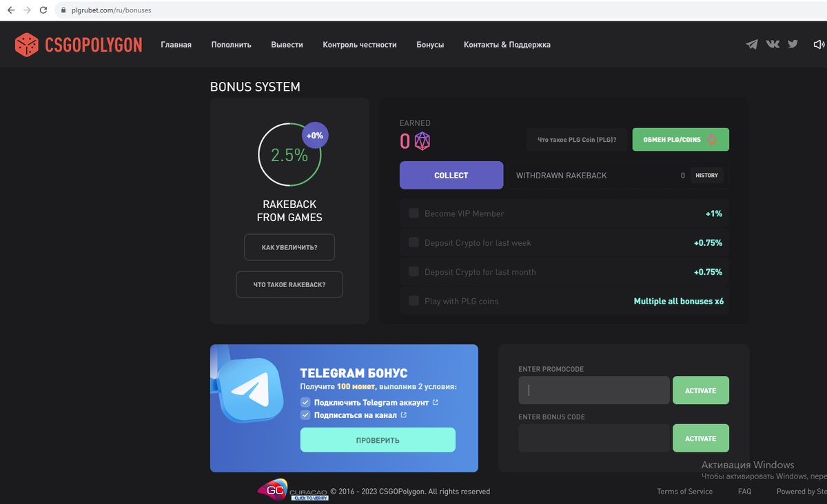Focus the Enter Bonus Code input field
Image resolution: width=827 pixels, height=504 pixels.
594,439
